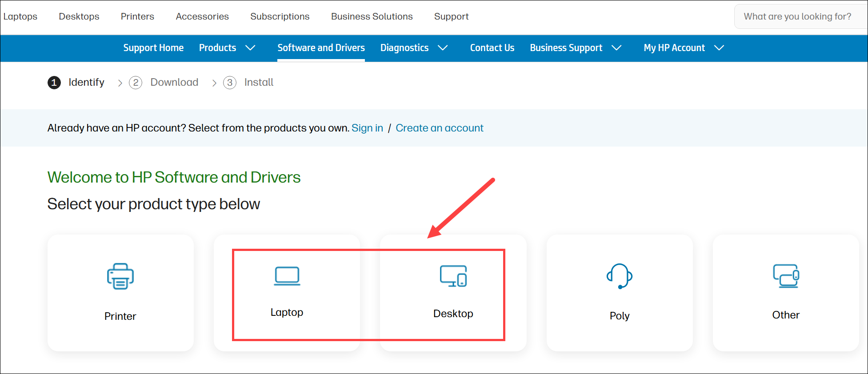
Task: Click the step 3 Install circle
Action: [230, 83]
